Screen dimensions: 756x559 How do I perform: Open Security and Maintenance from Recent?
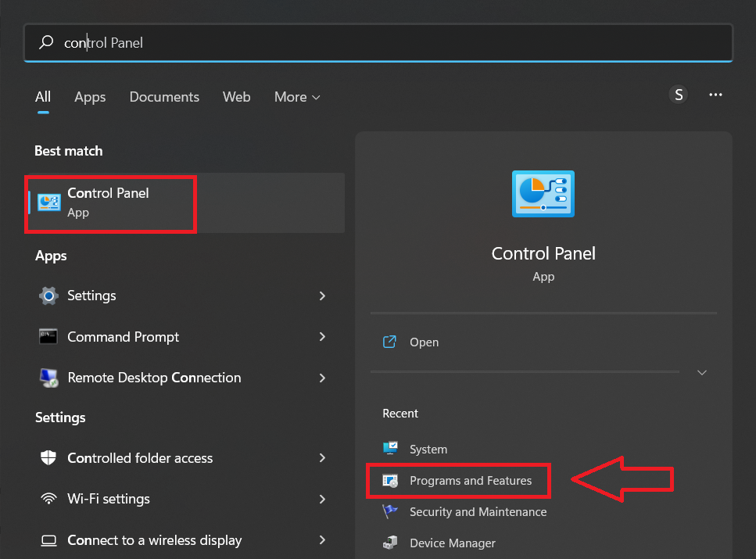click(478, 512)
